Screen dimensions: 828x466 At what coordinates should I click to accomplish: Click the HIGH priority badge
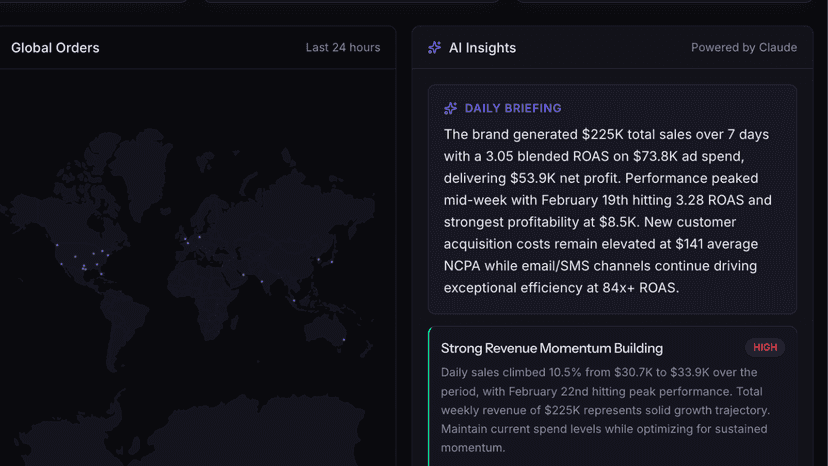pyautogui.click(x=765, y=348)
